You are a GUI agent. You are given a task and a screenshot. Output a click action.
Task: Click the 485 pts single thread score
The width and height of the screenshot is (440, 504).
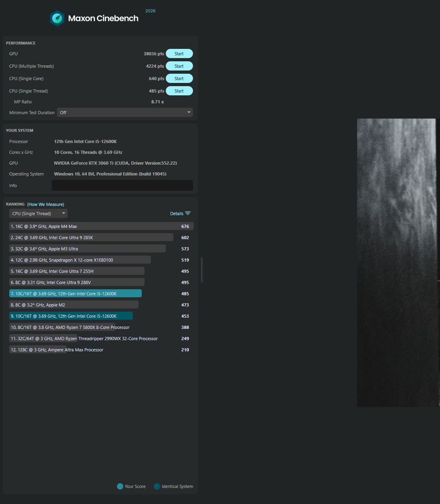[x=157, y=91]
